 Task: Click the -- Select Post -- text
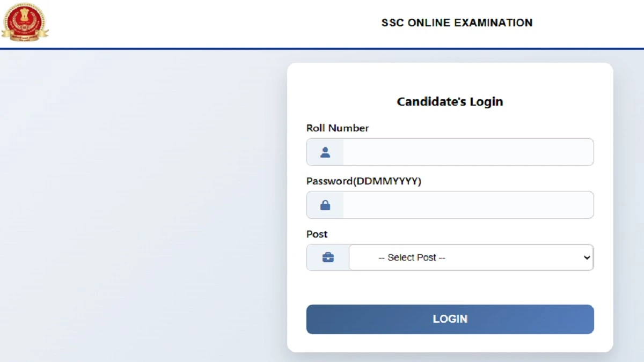tap(413, 257)
